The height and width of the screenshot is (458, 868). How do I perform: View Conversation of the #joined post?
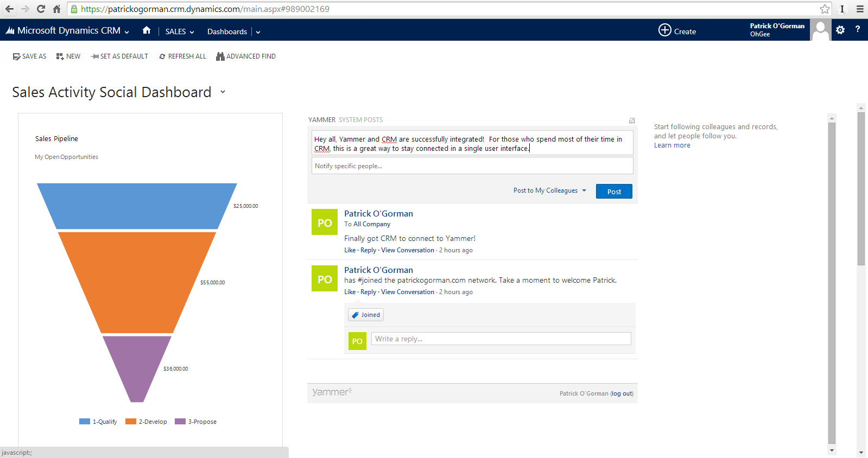[x=408, y=292]
